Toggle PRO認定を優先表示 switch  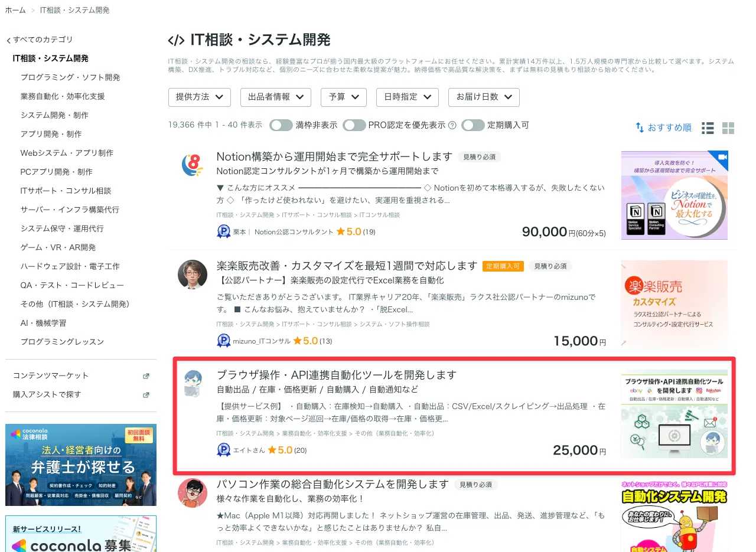[354, 125]
